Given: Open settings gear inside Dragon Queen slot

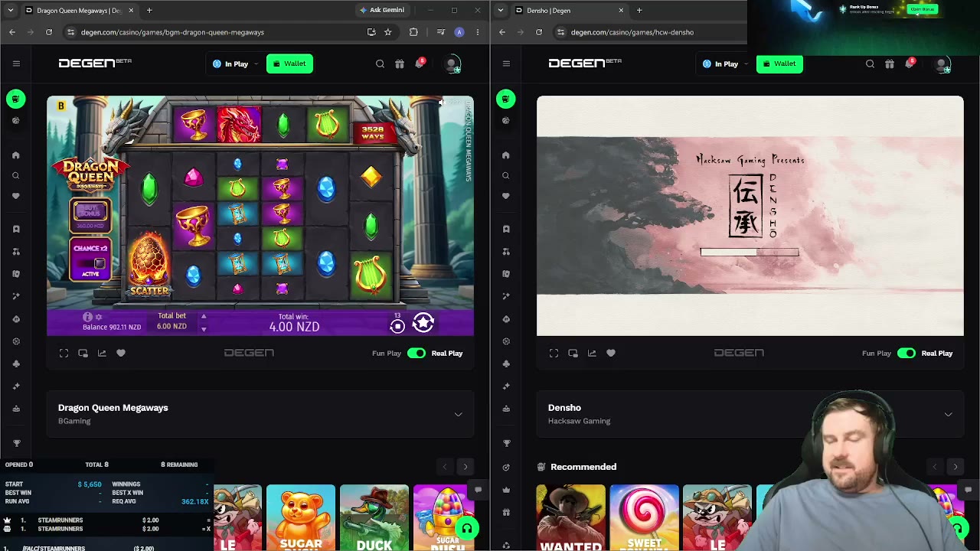Looking at the screenshot, I should tap(99, 317).
